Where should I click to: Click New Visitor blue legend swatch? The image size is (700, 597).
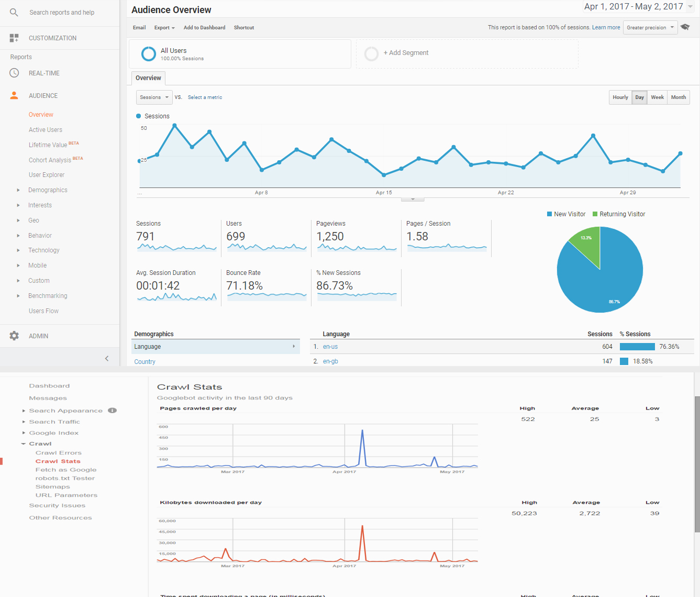pos(550,214)
